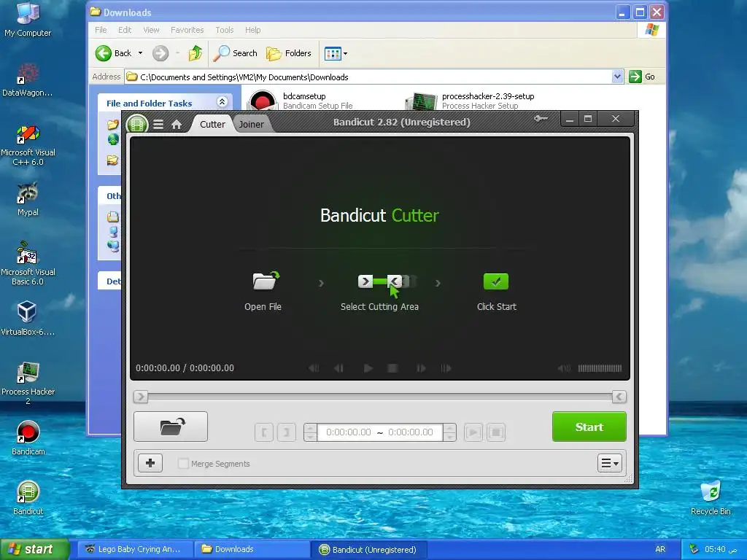Click the Up folder icon in Downloads
The height and width of the screenshot is (560, 747).
pyautogui.click(x=196, y=52)
